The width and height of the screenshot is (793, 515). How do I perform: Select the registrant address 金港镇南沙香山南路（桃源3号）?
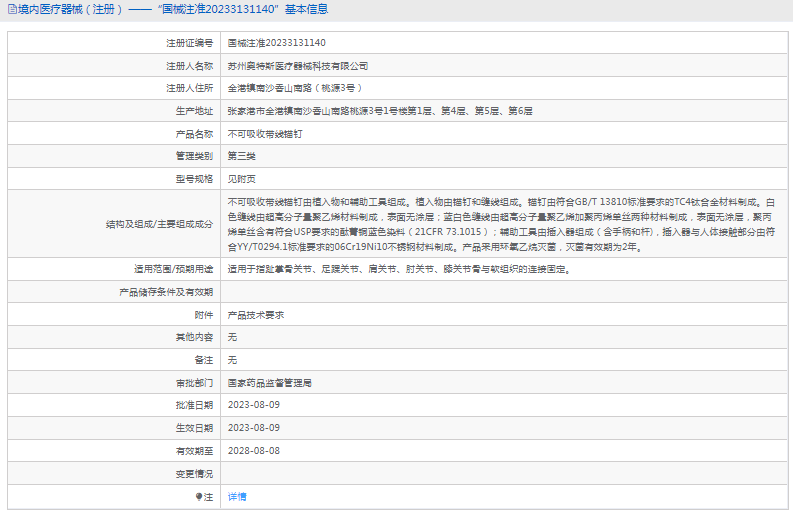point(295,88)
